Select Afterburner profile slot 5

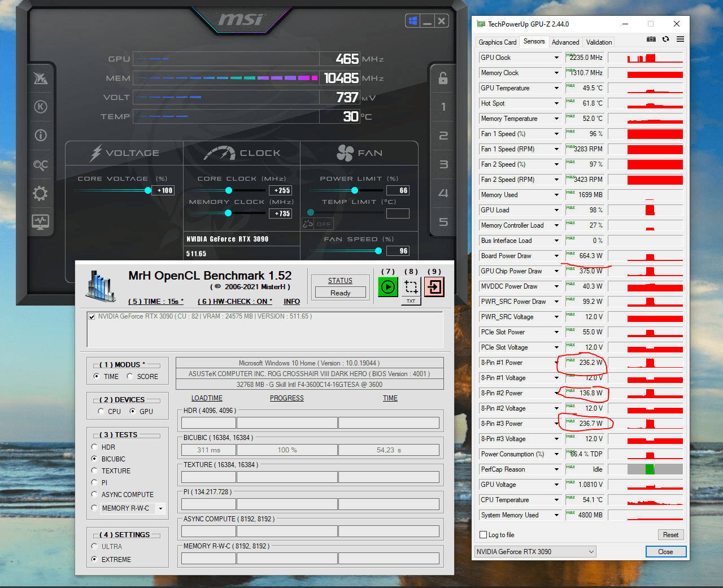[x=443, y=222]
